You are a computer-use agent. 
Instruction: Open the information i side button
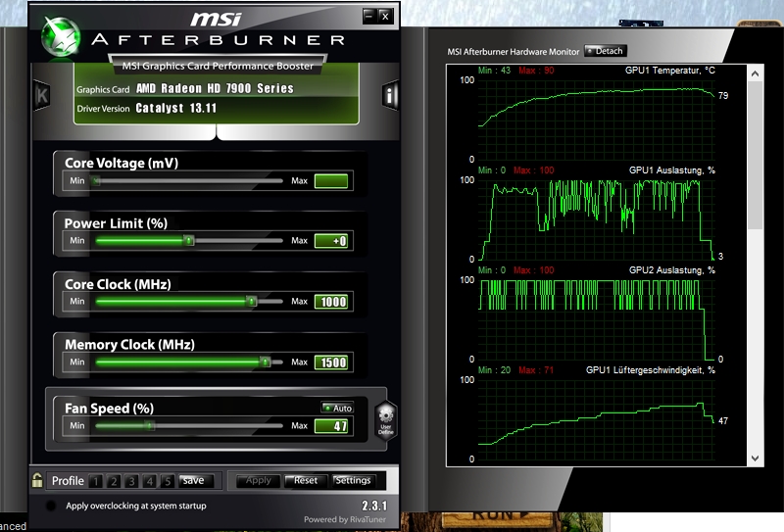(389, 94)
